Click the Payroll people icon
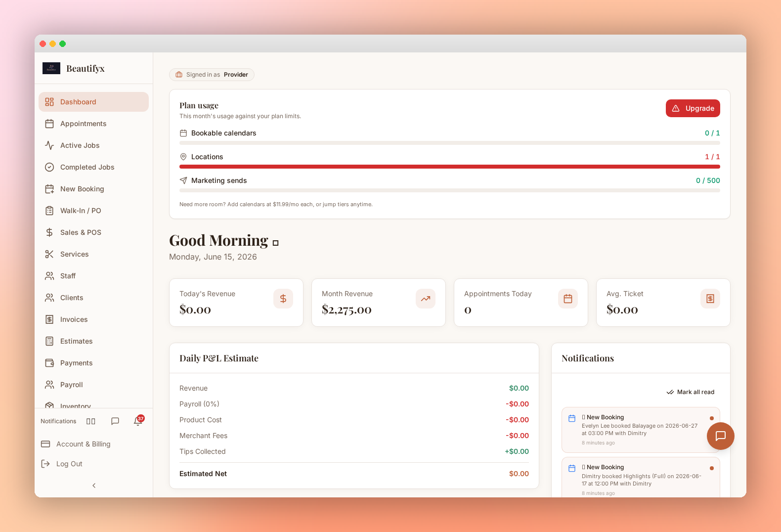The image size is (781, 532). point(49,385)
